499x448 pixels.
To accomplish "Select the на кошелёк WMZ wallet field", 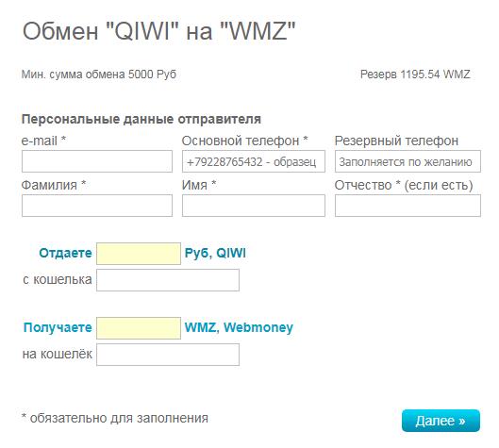I will click(168, 355).
